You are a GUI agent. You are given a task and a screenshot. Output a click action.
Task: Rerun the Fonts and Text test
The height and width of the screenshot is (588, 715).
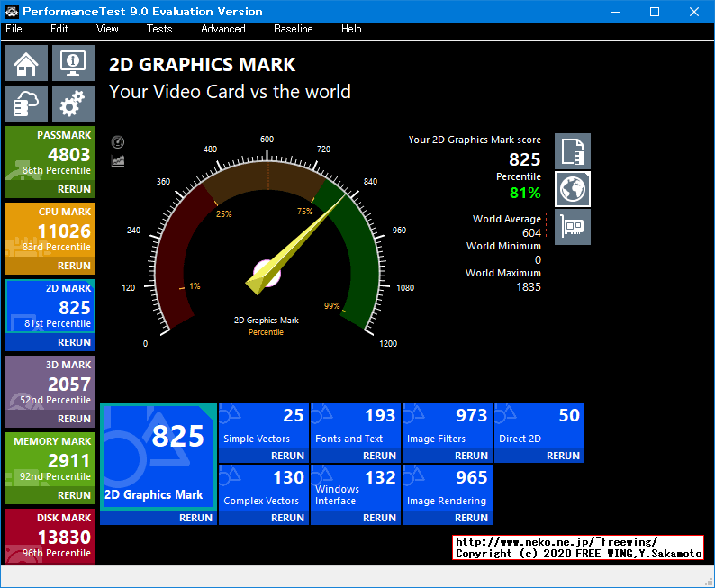click(x=379, y=456)
